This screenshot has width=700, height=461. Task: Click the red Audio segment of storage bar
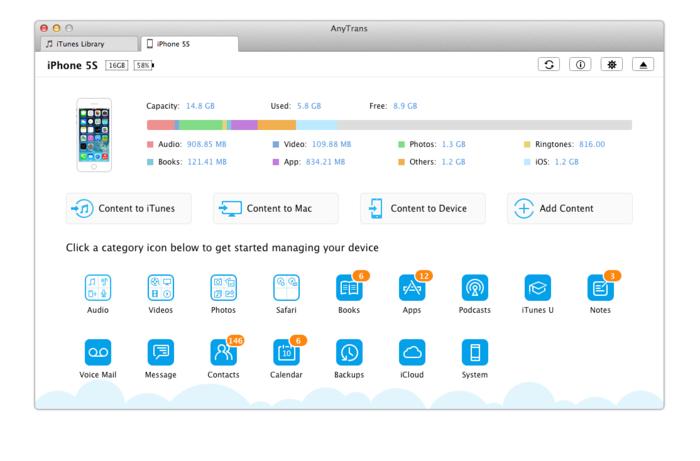click(x=161, y=125)
